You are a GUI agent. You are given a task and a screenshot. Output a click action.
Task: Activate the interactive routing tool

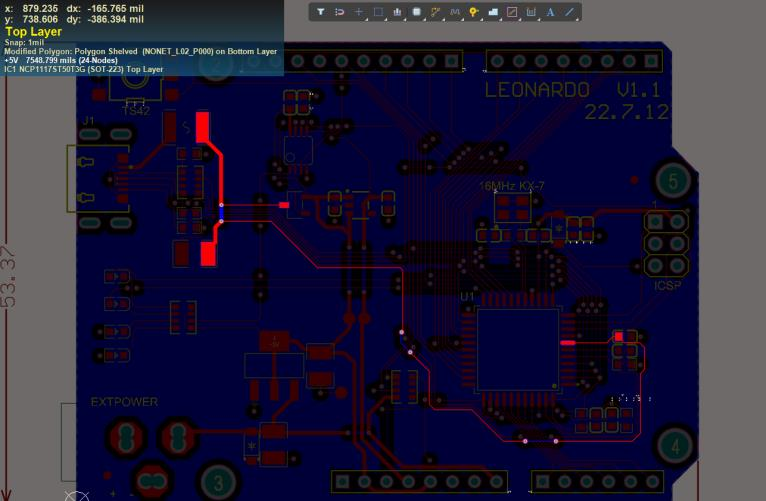[436, 12]
